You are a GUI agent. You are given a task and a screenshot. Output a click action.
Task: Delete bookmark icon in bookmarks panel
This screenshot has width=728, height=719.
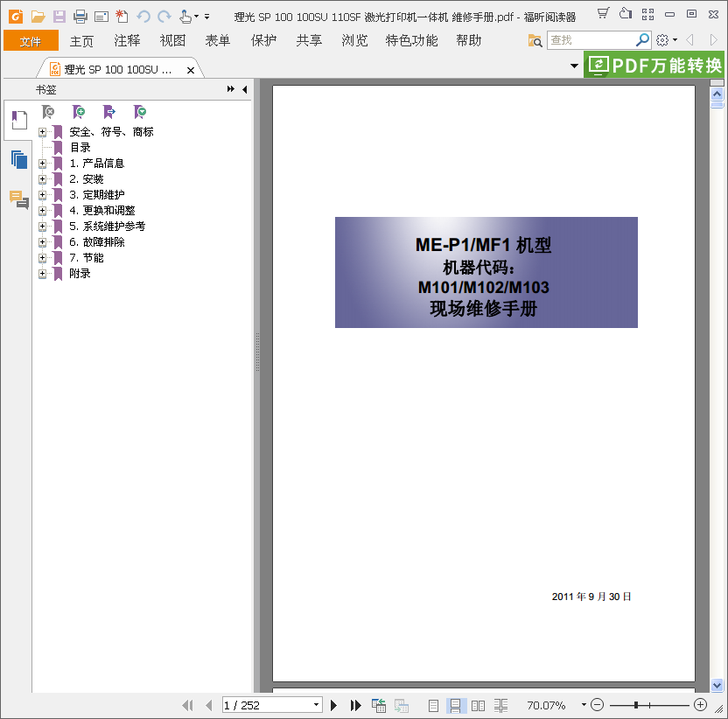pos(48,112)
